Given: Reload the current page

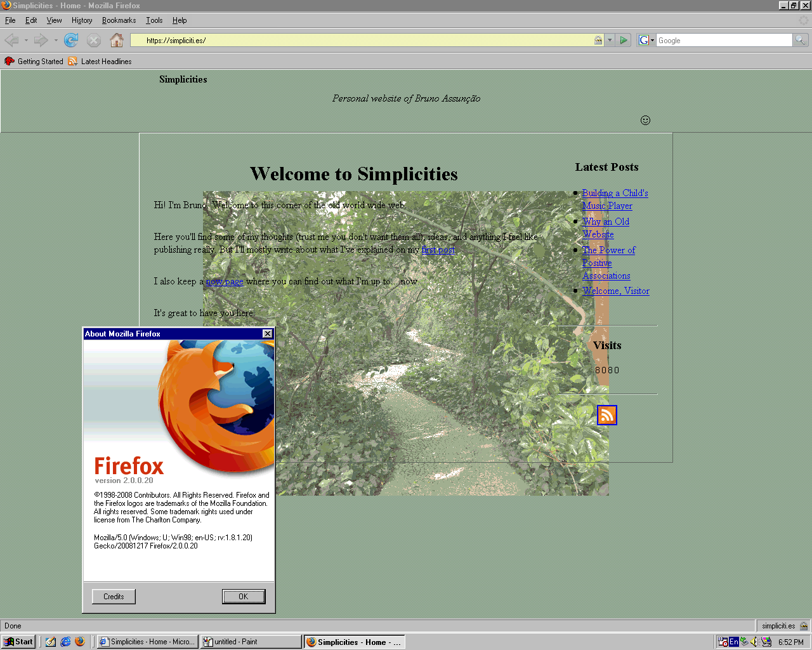Looking at the screenshot, I should pos(71,41).
